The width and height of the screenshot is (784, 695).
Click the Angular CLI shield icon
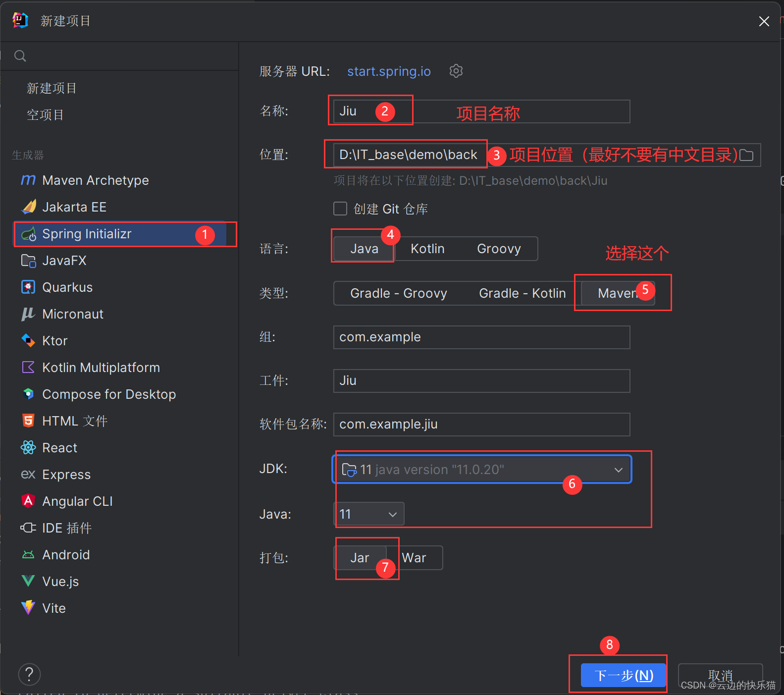click(28, 501)
